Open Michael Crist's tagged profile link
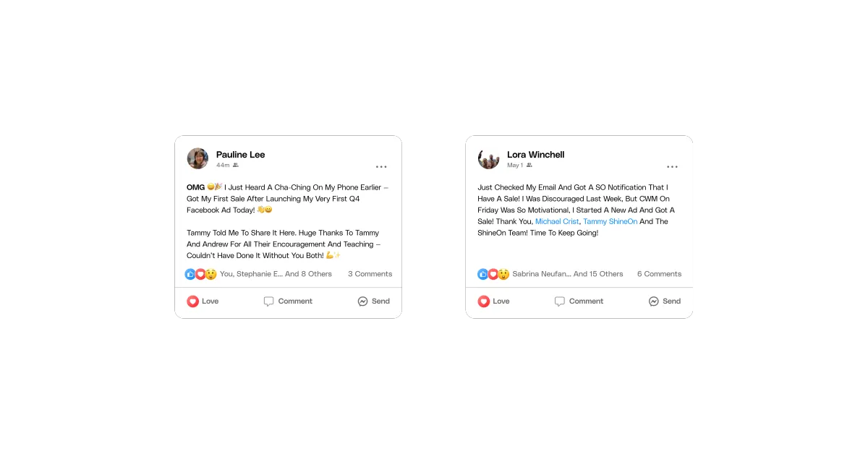 click(x=557, y=221)
